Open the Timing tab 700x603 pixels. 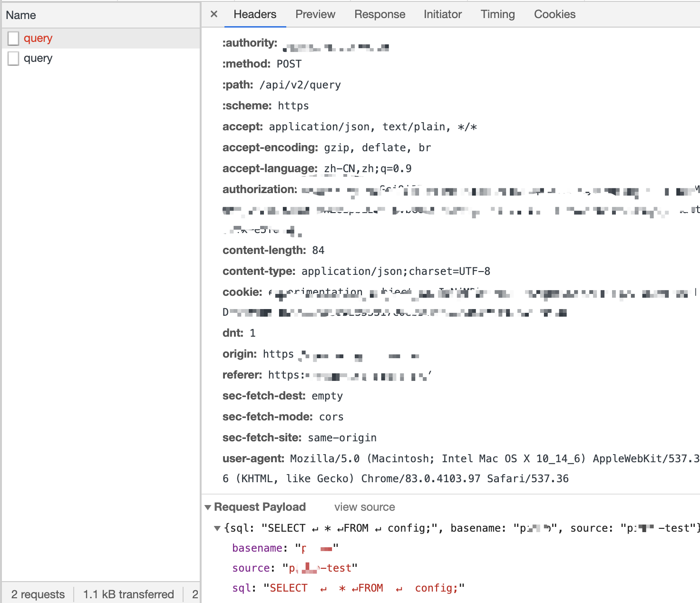point(497,14)
